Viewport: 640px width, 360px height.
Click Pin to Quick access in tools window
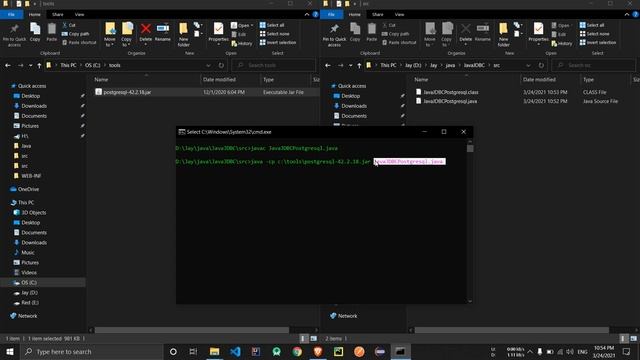pyautogui.click(x=14, y=35)
